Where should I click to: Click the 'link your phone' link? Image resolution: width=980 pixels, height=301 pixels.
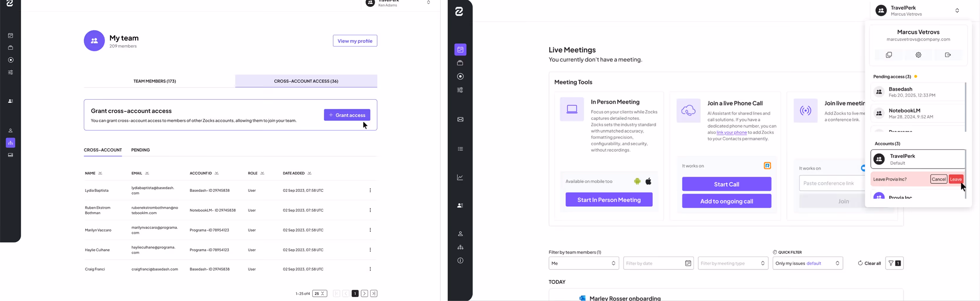point(731,132)
